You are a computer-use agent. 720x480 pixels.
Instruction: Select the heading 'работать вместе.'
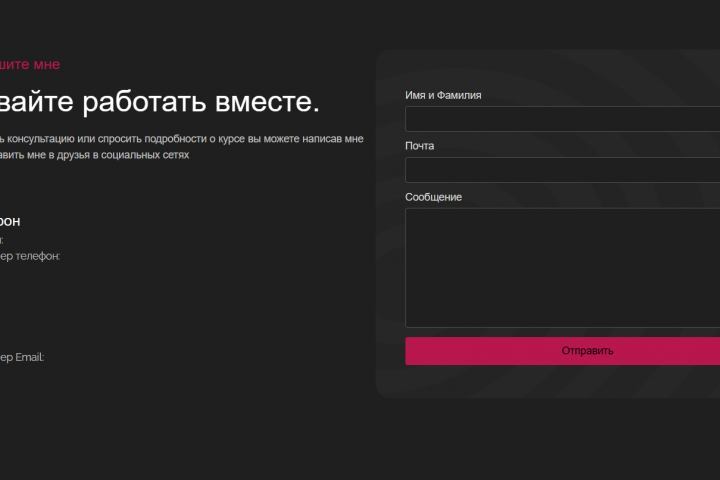(x=201, y=102)
